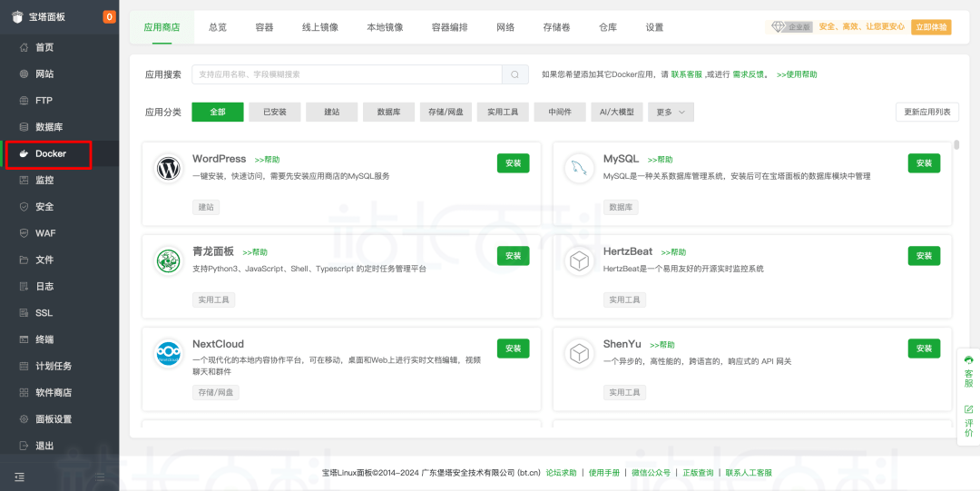Click the HertzBeat cube icon
The image size is (980, 491).
(578, 261)
